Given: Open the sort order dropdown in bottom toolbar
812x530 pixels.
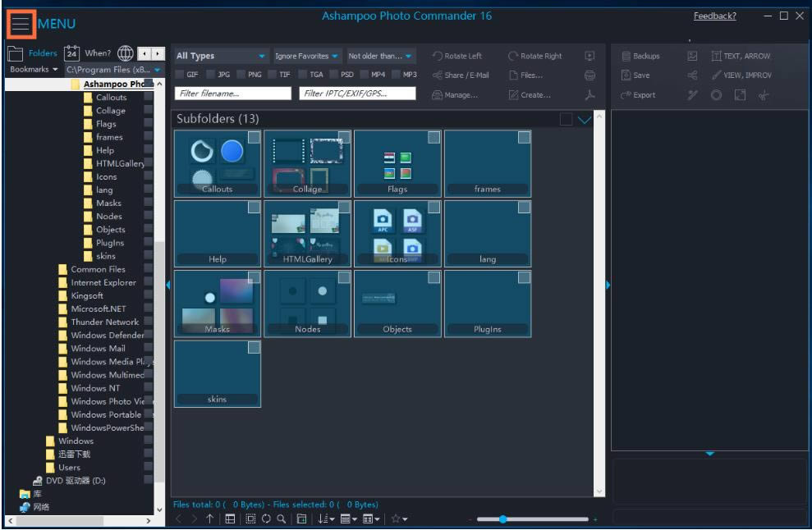Looking at the screenshot, I should coord(326,519).
